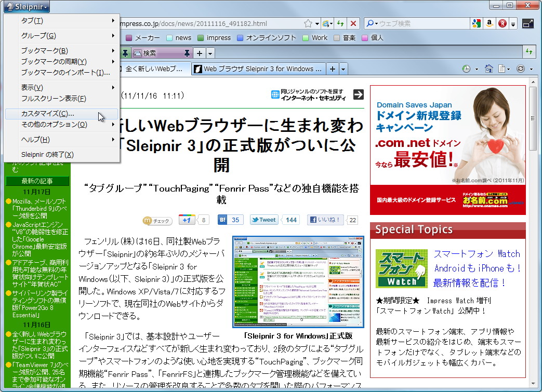This screenshot has width=542, height=392.
Task: Expand search engine list dropdown arrow
Action: click(513, 24)
